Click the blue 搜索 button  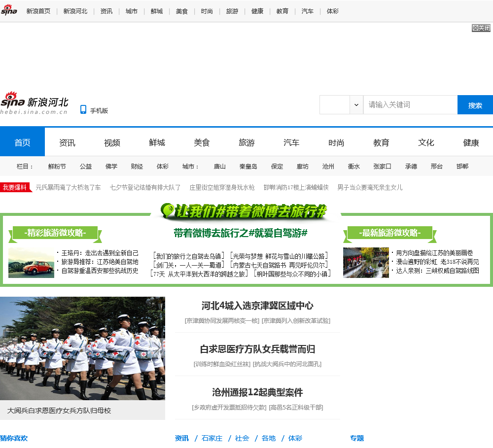(x=475, y=104)
